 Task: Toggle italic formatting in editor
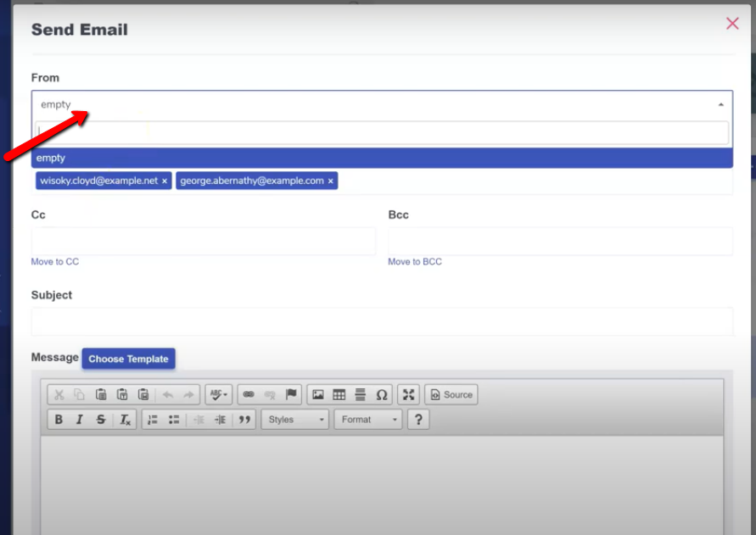pyautogui.click(x=80, y=420)
